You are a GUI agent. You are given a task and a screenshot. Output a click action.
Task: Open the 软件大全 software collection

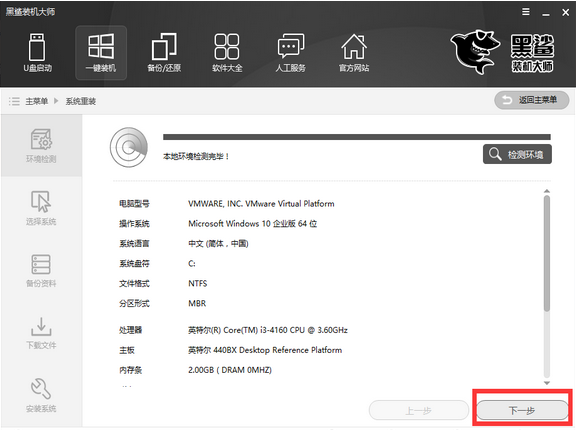click(x=227, y=52)
